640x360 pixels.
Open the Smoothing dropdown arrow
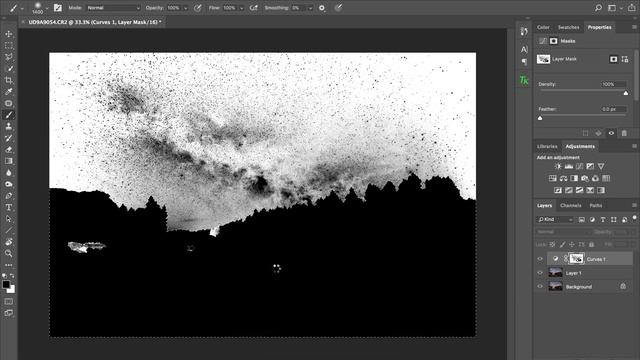tap(310, 8)
